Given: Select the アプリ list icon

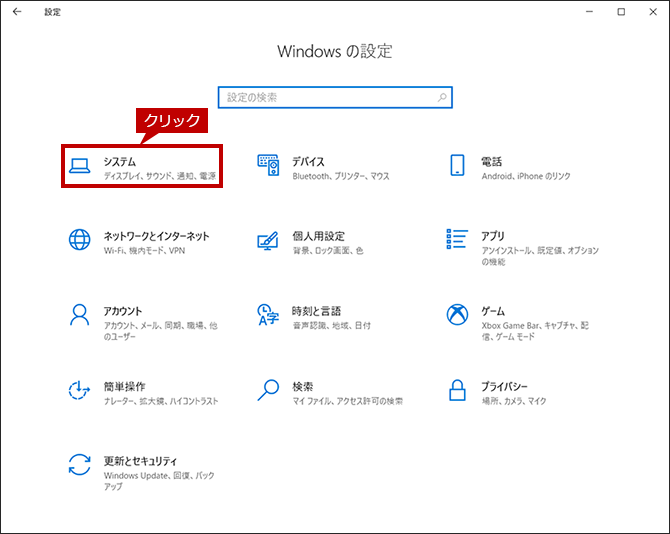Looking at the screenshot, I should pyautogui.click(x=457, y=239).
